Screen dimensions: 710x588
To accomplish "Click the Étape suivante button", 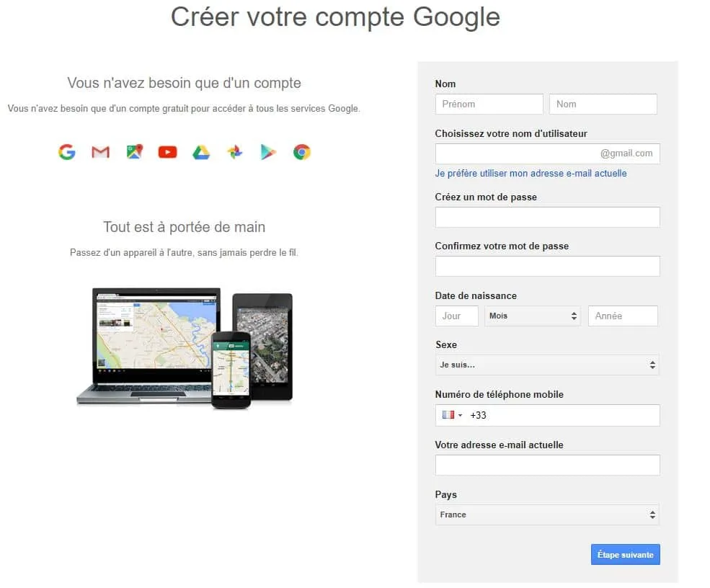I will (626, 555).
